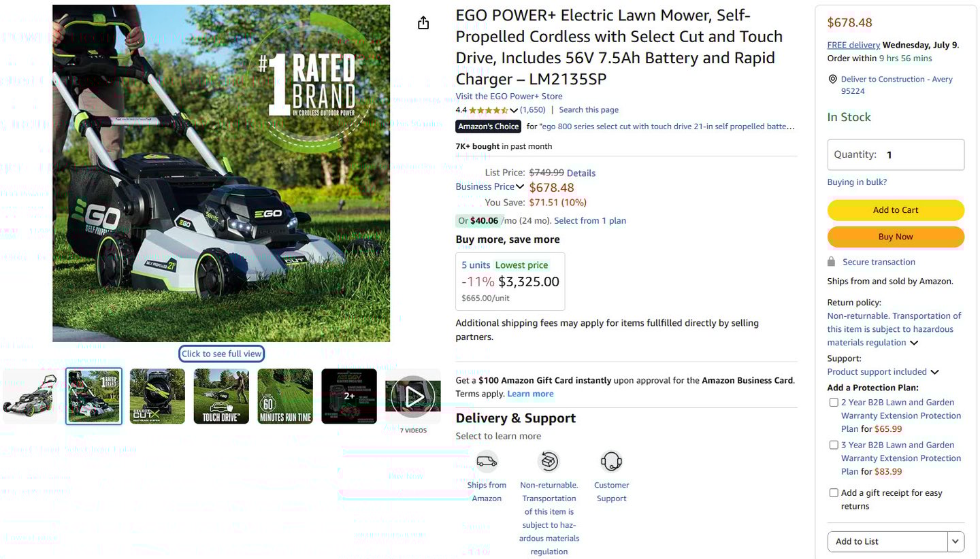The height and width of the screenshot is (559, 980).
Task: Visit the EGO Power+ Store link
Action: [x=509, y=97]
